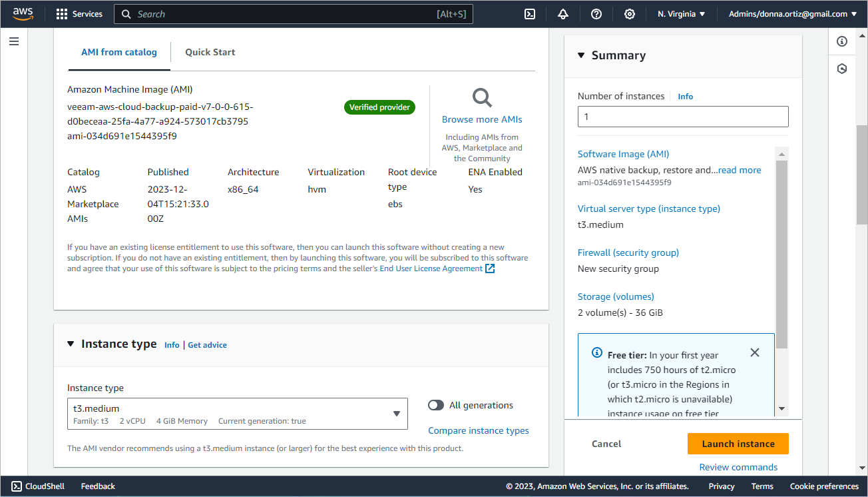Click the Verified provider badge
Image resolution: width=868 pixels, height=497 pixels.
tap(379, 107)
